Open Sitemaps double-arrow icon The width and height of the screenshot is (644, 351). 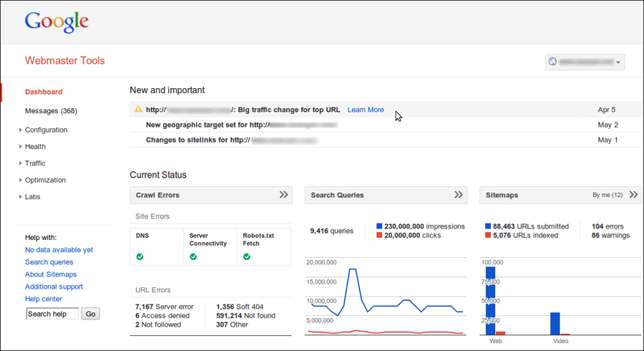[633, 195]
